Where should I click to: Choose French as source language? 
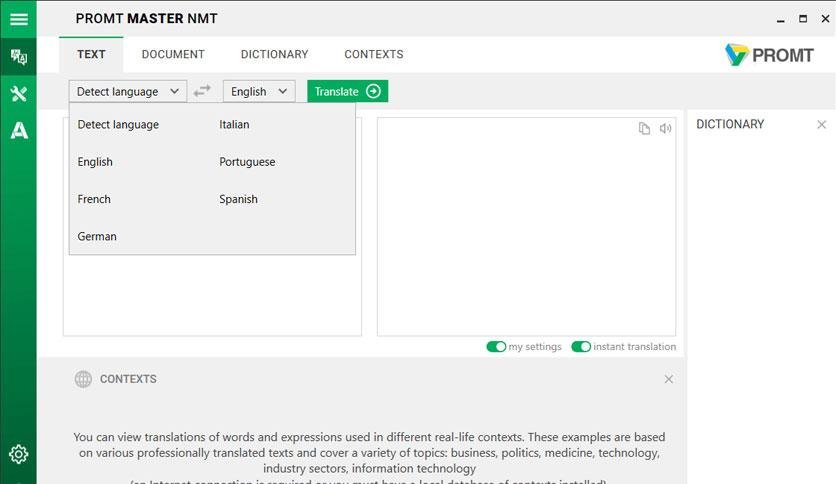tap(94, 199)
